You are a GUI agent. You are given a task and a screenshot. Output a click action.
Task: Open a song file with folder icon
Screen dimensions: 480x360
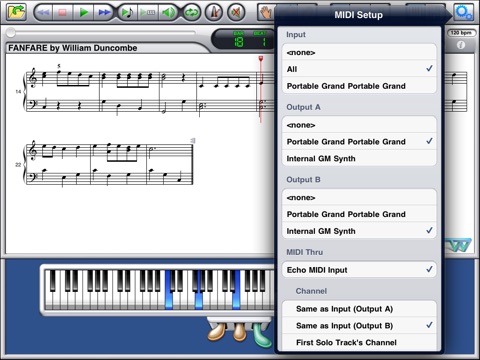tap(16, 12)
